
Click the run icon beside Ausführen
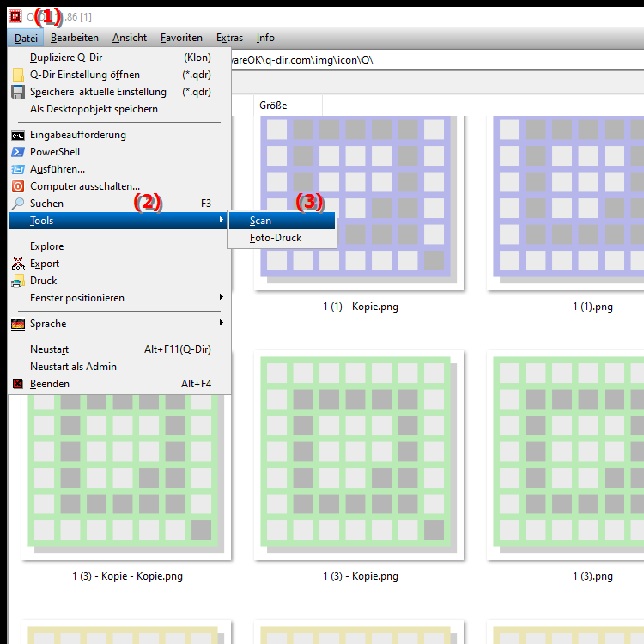click(x=18, y=169)
